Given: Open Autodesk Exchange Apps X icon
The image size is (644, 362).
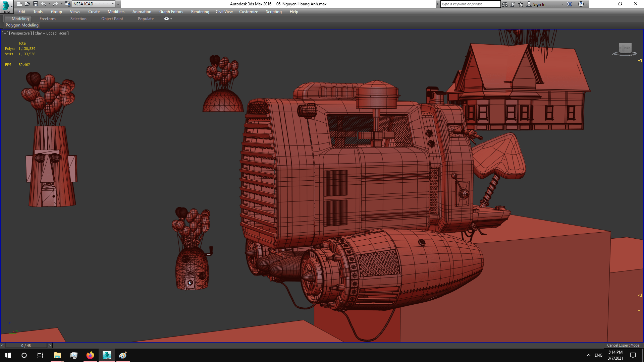Looking at the screenshot, I should (x=569, y=4).
